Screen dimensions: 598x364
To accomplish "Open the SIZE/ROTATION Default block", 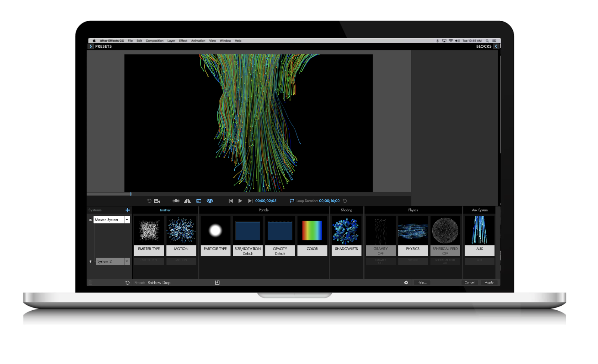I will [248, 236].
